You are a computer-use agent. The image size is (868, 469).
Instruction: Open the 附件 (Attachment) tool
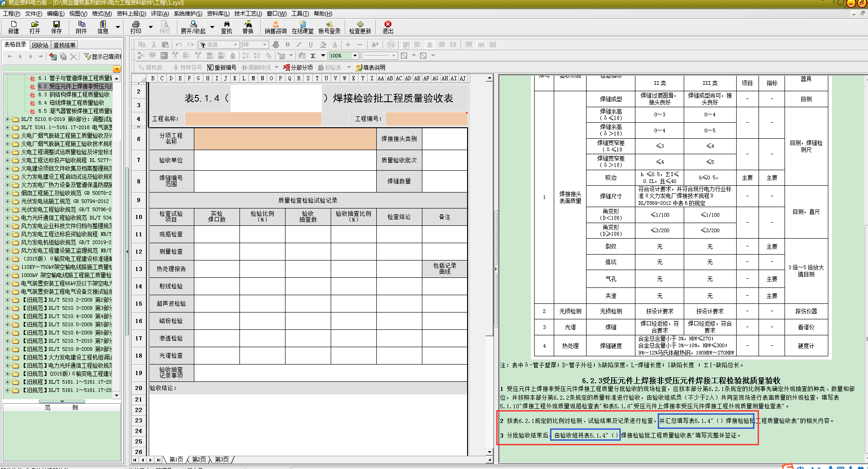[x=81, y=27]
